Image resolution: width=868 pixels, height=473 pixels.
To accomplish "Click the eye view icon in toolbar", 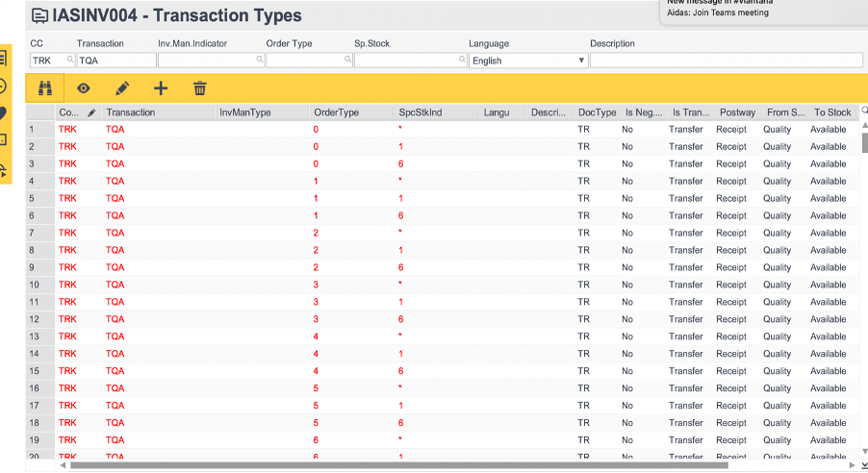I will (84, 88).
